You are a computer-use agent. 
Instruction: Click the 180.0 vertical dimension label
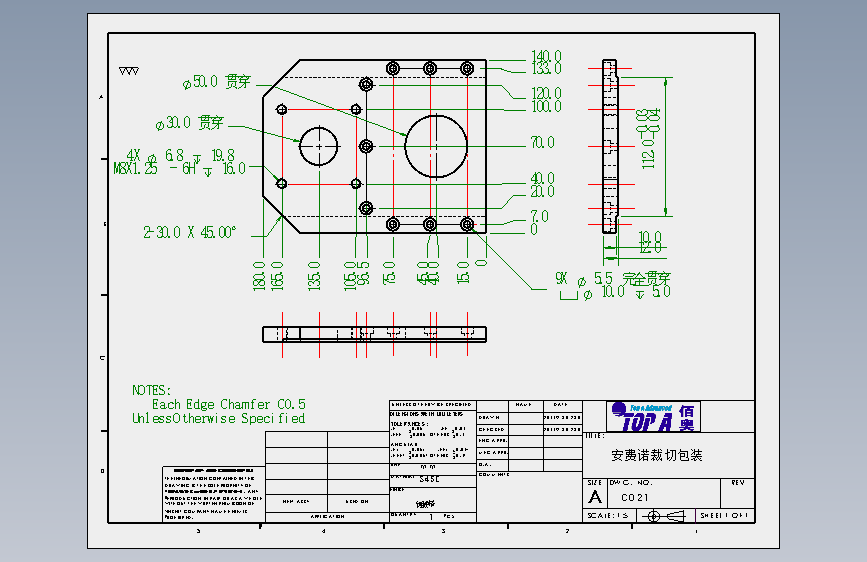click(259, 276)
